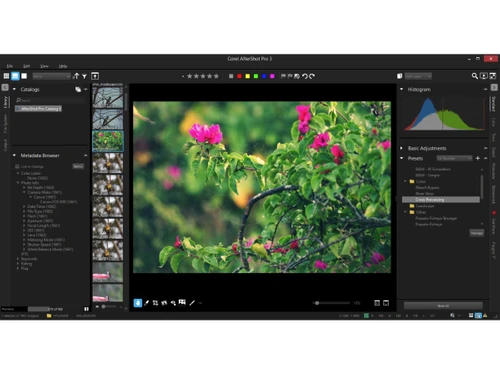Select the pink flowers thumbnail
This screenshot has width=500, height=375.
[x=108, y=141]
